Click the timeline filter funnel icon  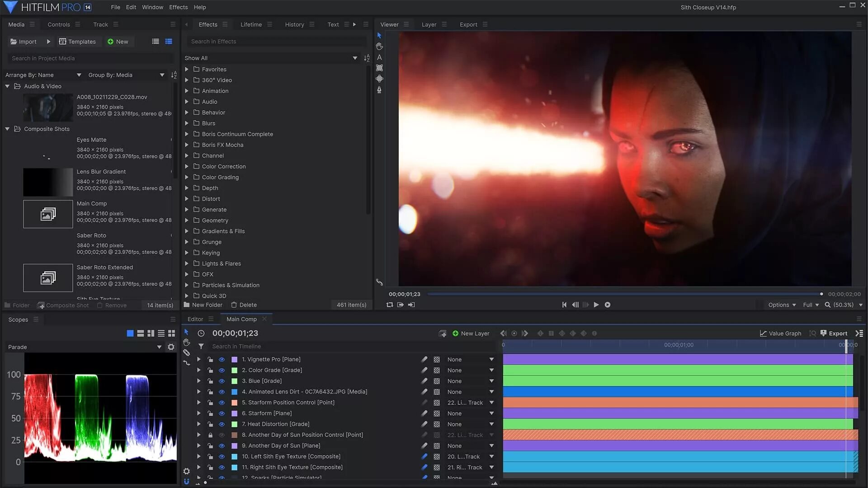tap(201, 347)
